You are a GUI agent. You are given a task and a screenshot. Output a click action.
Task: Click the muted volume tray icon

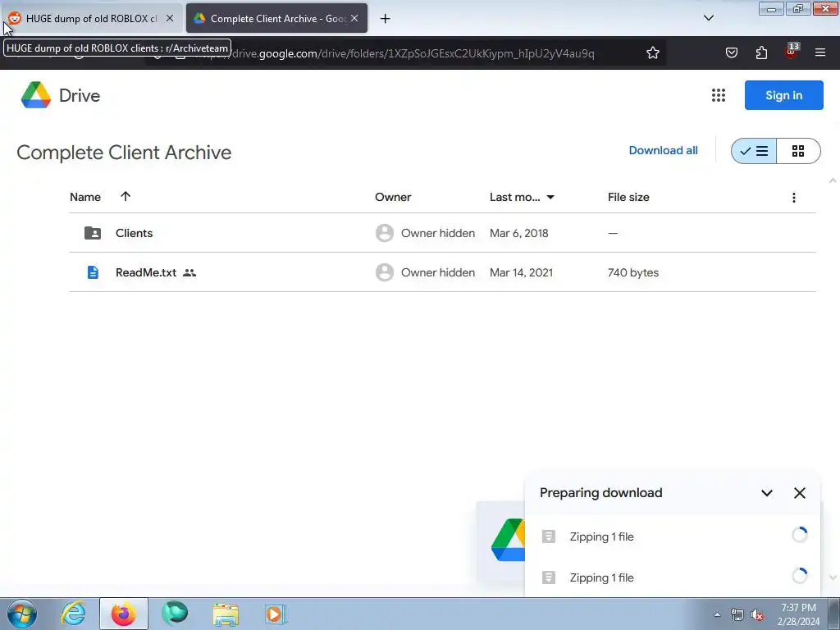click(x=757, y=615)
